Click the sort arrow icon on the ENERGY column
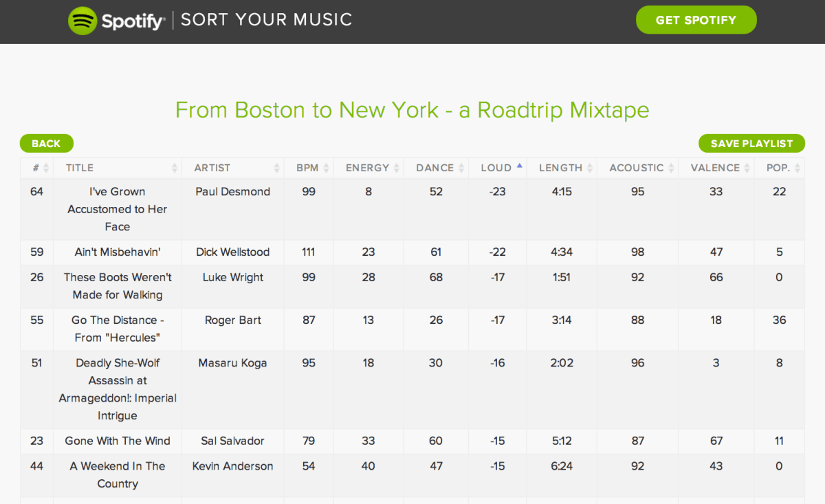This screenshot has width=825, height=504. click(397, 167)
